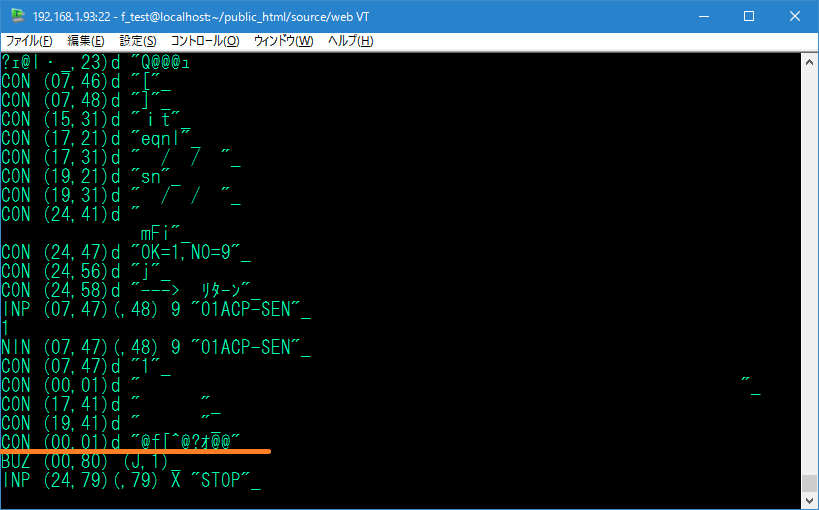Click the "STOP" text on the last line
Image resolution: width=819 pixels, height=510 pixels.
219,481
